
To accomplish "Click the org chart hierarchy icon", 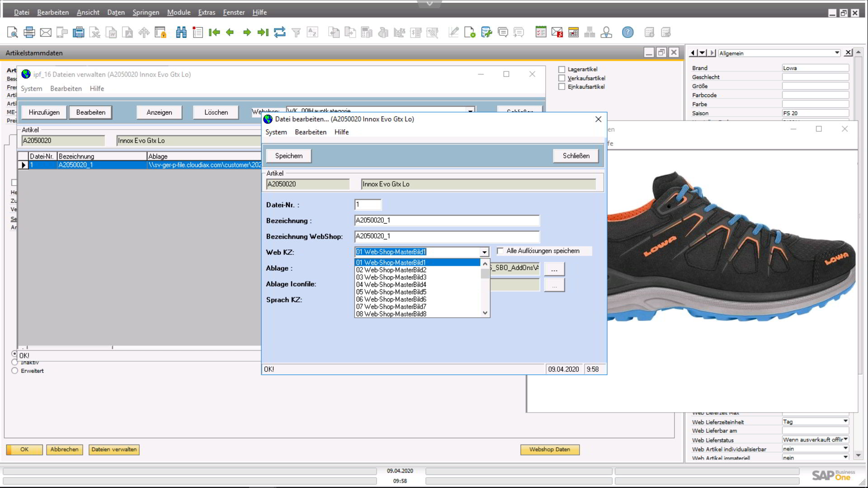I will click(x=590, y=32).
